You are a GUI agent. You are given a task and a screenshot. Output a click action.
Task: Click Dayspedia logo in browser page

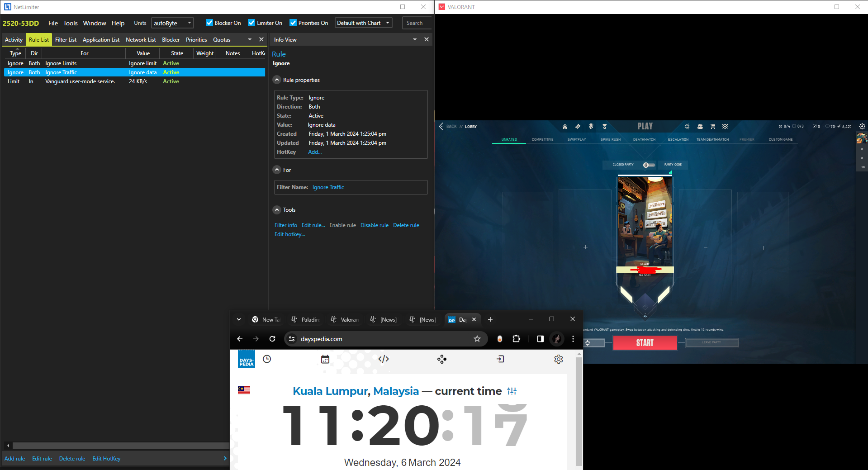point(247,359)
